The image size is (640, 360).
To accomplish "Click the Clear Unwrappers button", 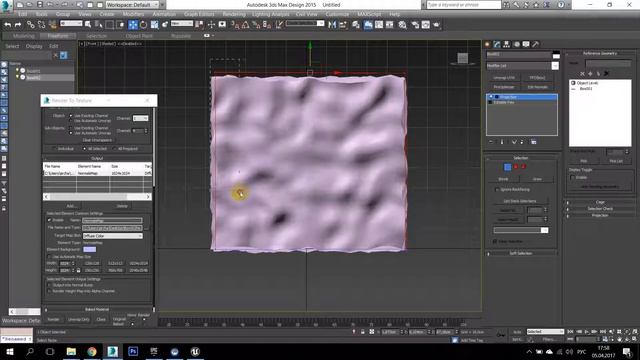I will click(x=97, y=140).
